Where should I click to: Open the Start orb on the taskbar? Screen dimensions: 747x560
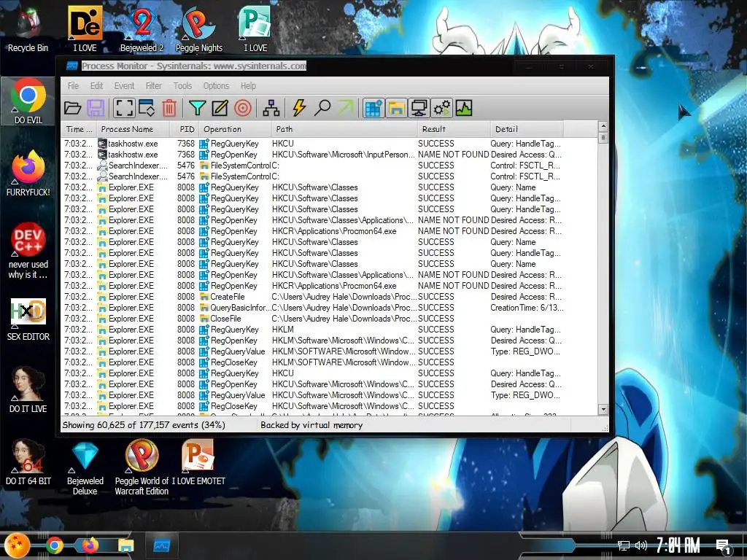point(18,545)
